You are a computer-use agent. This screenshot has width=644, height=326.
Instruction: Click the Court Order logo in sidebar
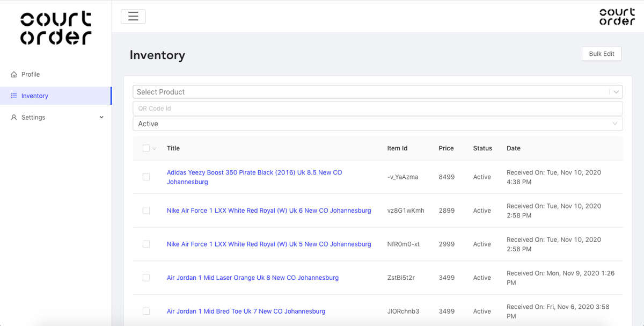tap(56, 28)
